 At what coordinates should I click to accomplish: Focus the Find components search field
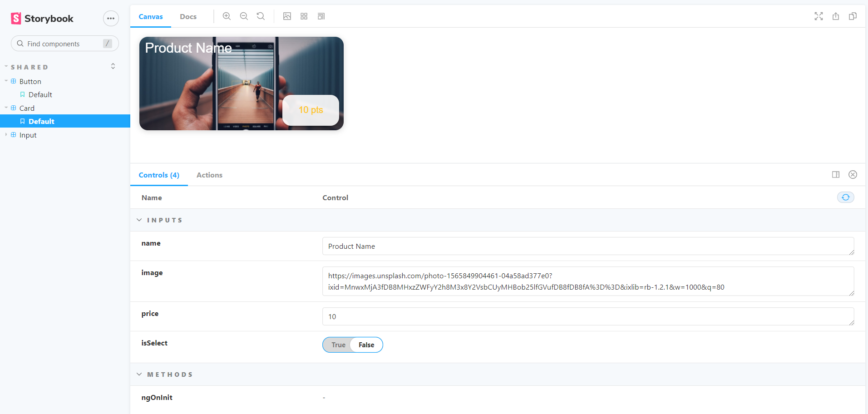click(65, 44)
